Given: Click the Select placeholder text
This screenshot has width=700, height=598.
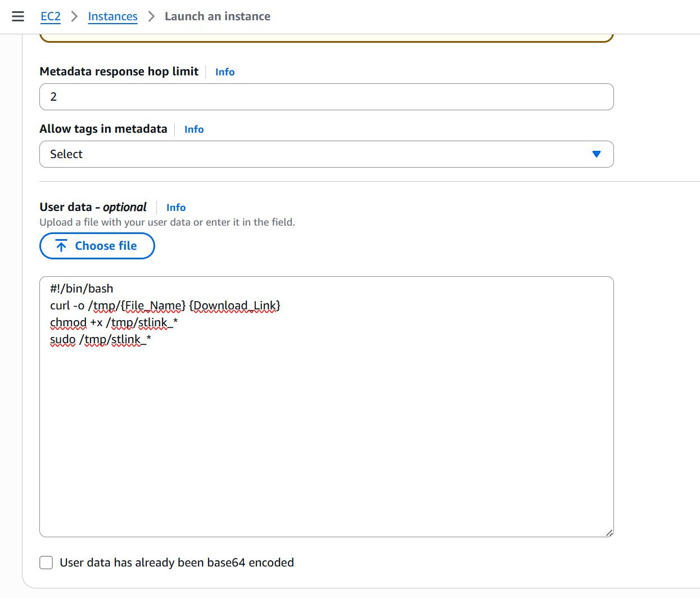Looking at the screenshot, I should coord(66,154).
